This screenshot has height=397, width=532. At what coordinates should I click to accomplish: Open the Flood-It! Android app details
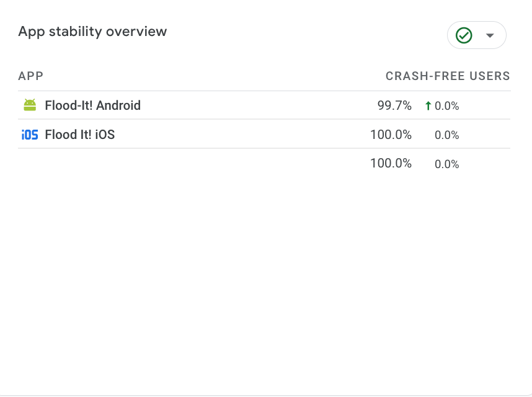coord(92,105)
